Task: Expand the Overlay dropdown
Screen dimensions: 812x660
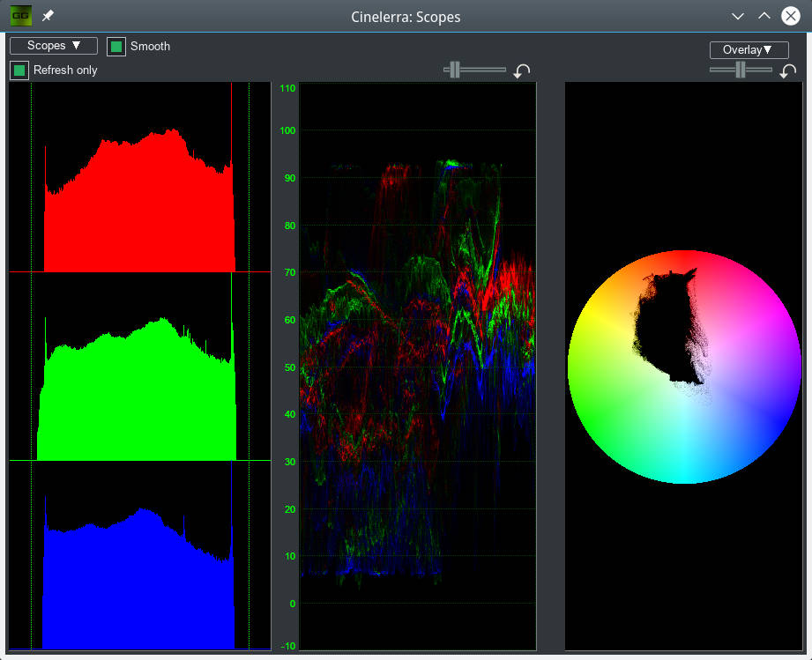Action: coord(749,50)
